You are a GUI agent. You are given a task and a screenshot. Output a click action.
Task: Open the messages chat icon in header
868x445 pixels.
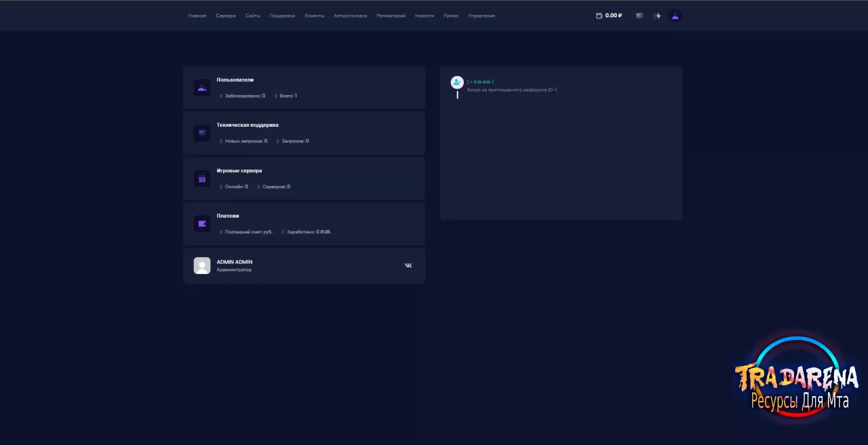639,16
